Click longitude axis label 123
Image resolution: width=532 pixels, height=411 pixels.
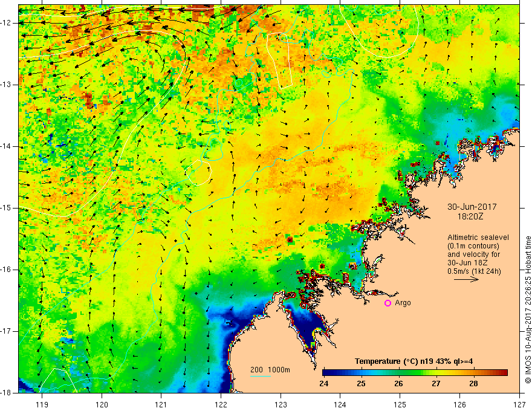point(281,404)
